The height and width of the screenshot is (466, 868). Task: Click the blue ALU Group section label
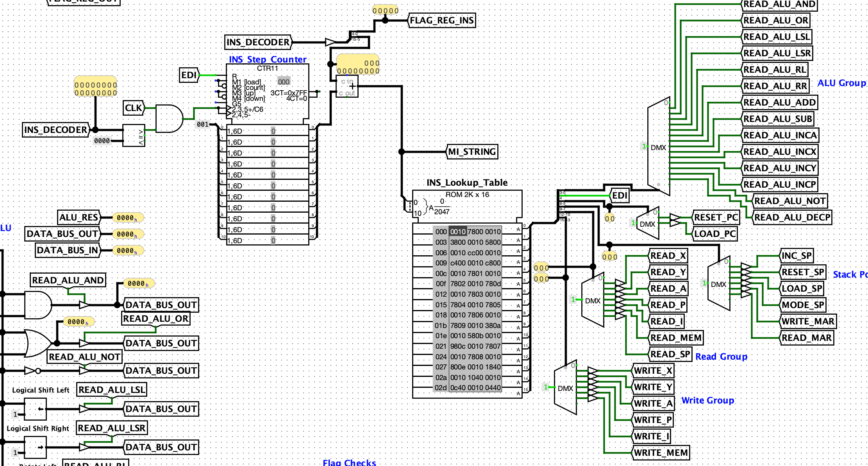[x=842, y=83]
